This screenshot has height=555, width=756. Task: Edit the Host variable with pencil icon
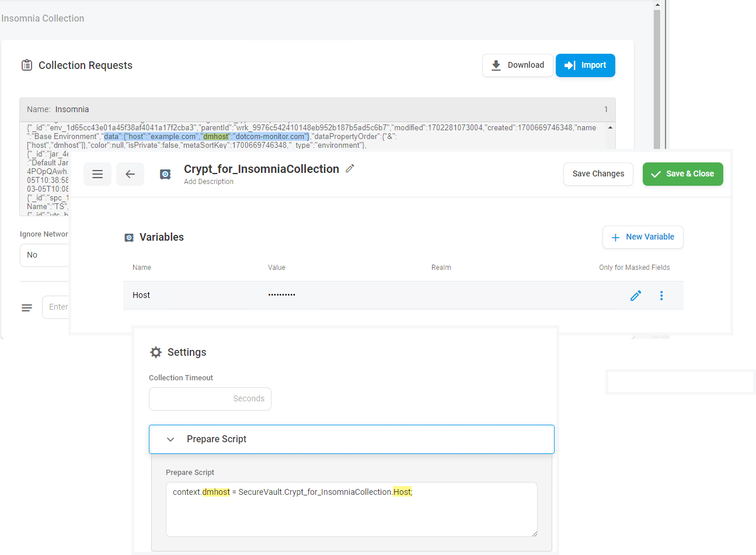tap(636, 296)
